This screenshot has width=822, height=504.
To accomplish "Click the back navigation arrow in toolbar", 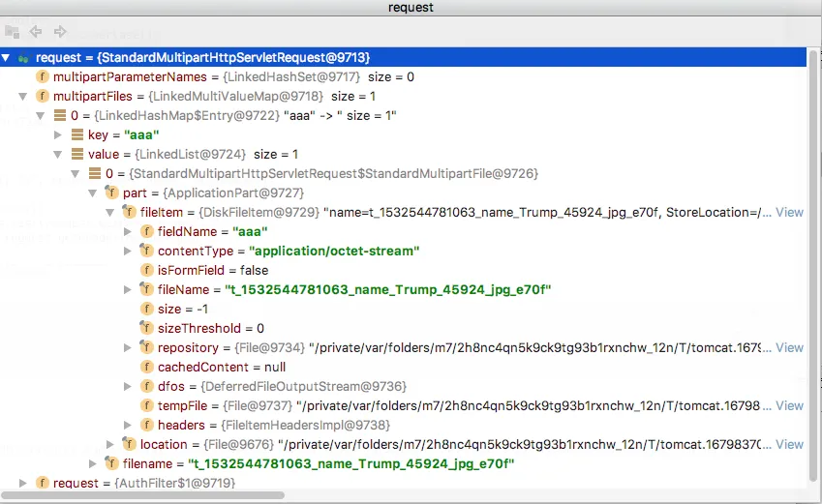I will tap(36, 31).
